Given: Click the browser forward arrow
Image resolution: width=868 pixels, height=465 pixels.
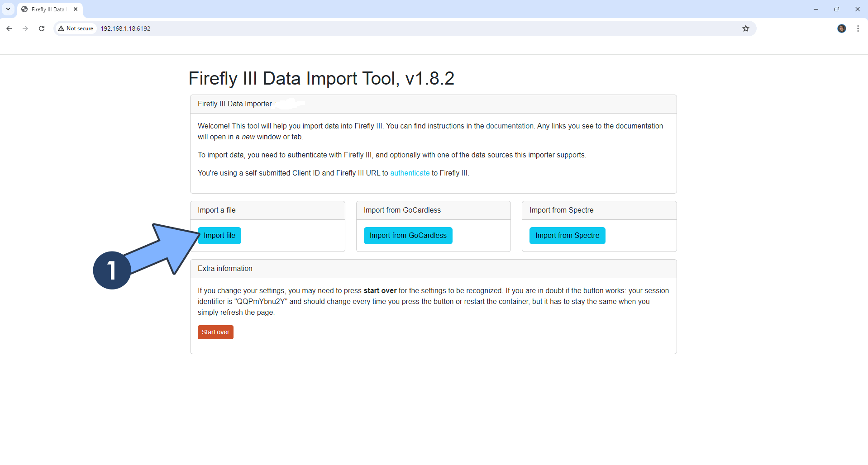Looking at the screenshot, I should (x=25, y=28).
